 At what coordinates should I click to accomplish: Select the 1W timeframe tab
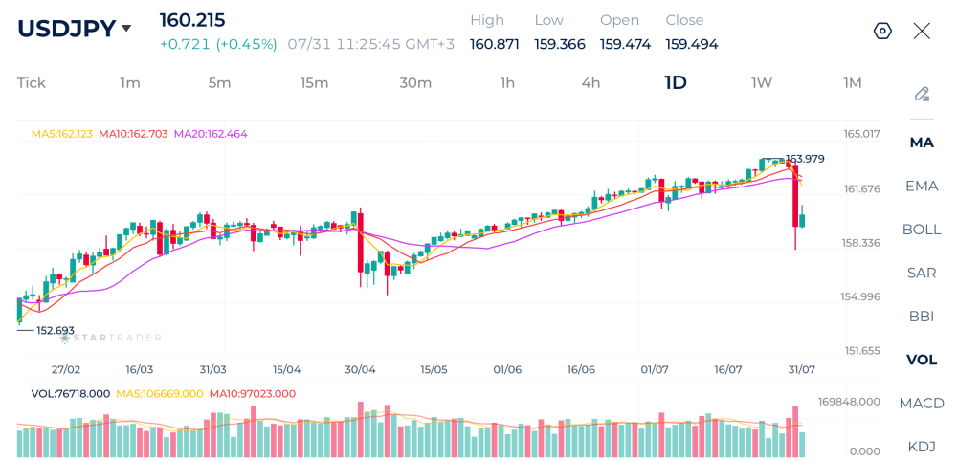(761, 82)
